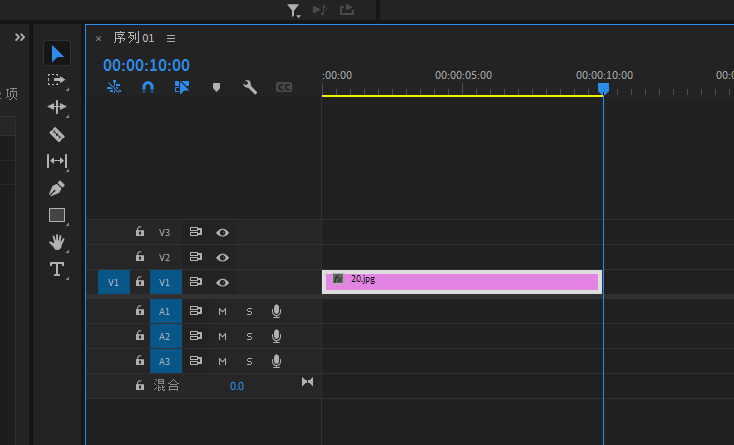The height and width of the screenshot is (445, 734).
Task: Click the 00:00:10:00 playhead timecode
Action: point(146,65)
